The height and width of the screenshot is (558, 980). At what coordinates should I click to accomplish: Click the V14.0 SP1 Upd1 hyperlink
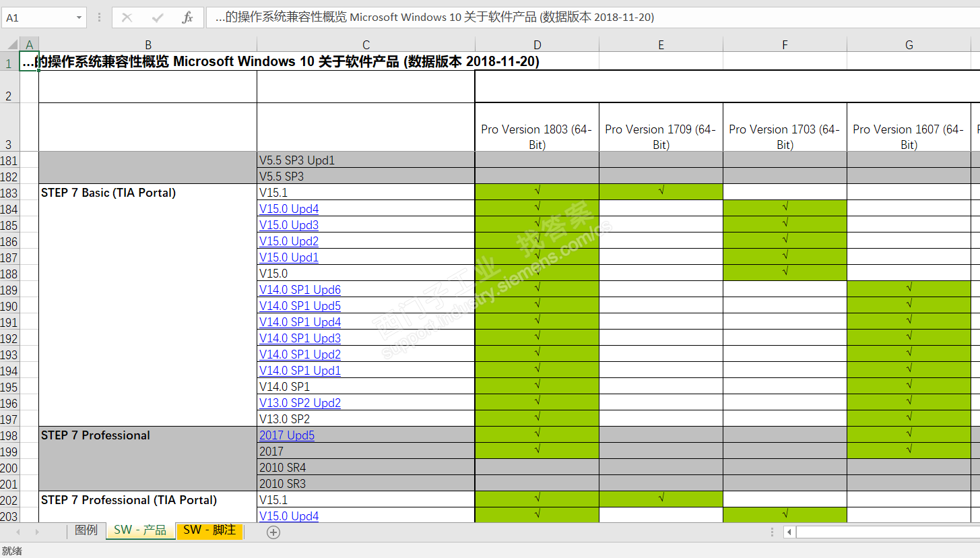click(300, 371)
